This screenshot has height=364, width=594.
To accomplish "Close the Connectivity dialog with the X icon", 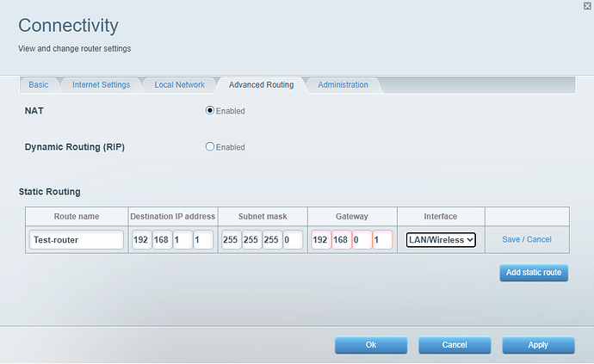I will (x=587, y=6).
